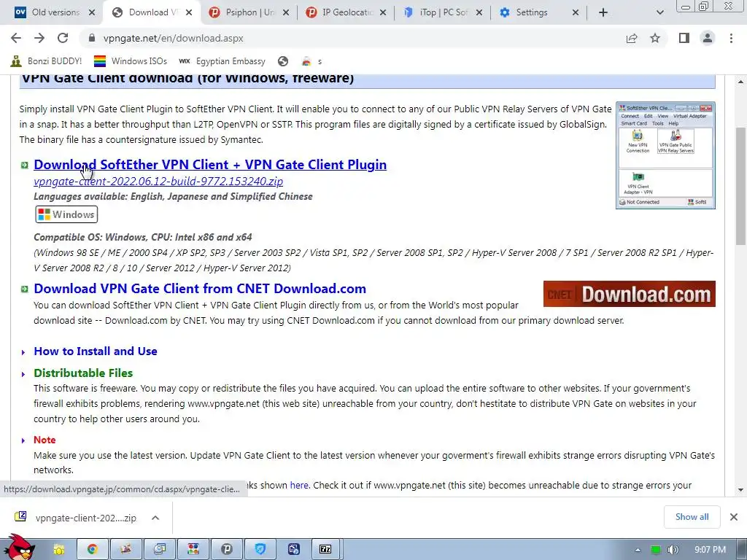The width and height of the screenshot is (747, 560).
Task: Expand the Note section arrow
Action: (23, 440)
